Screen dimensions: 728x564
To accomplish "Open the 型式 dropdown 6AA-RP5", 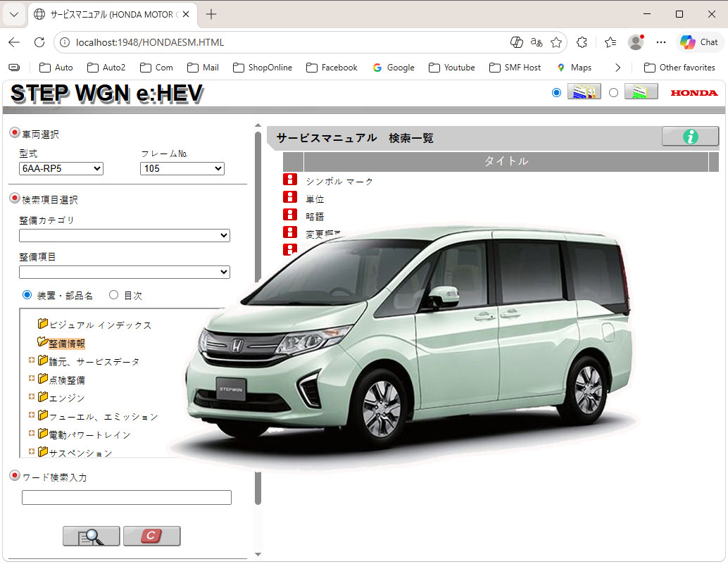I will [61, 168].
